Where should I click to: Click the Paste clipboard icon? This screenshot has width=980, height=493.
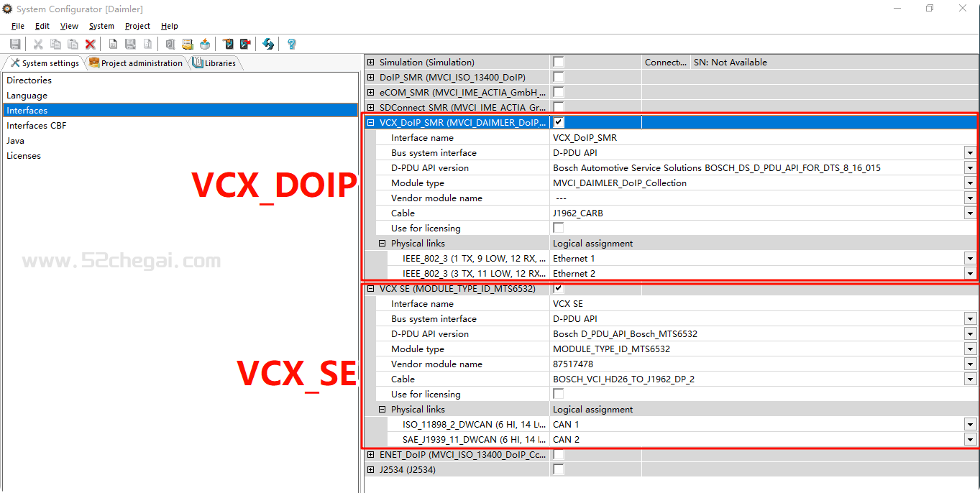point(73,45)
